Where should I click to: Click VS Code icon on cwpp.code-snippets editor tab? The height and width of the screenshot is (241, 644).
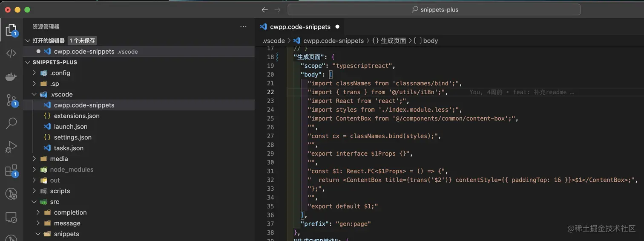263,26
